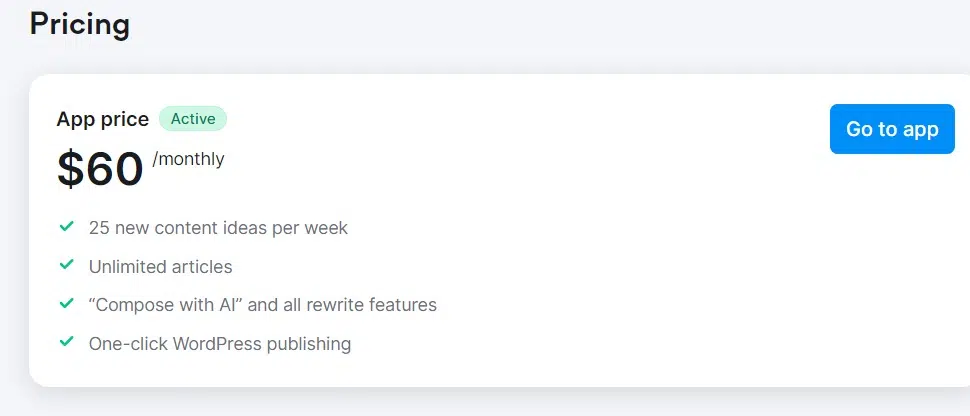
Task: Click the checkmark beside 25 new content ideas
Action: [x=67, y=227]
